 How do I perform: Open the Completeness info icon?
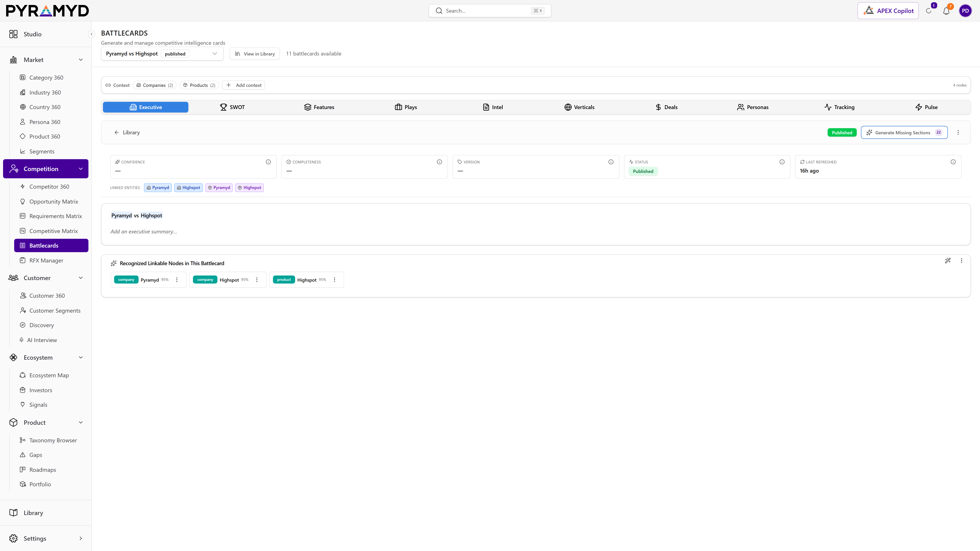(x=439, y=162)
